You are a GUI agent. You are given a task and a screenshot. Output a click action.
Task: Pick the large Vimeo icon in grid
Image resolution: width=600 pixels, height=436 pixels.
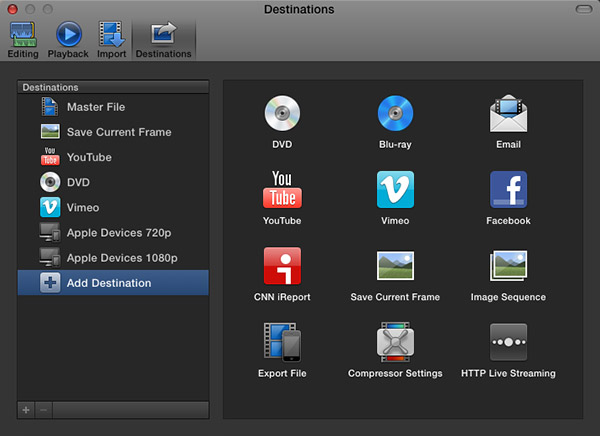(395, 189)
